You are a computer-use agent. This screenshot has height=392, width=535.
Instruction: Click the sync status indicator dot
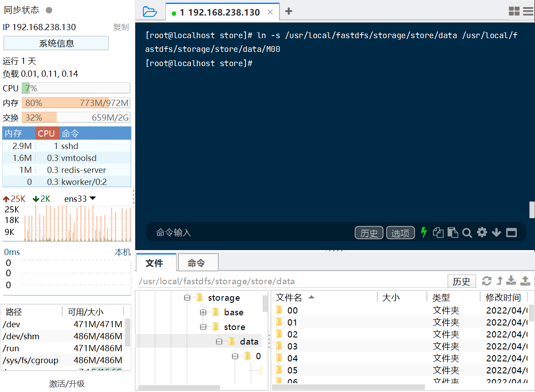click(49, 10)
